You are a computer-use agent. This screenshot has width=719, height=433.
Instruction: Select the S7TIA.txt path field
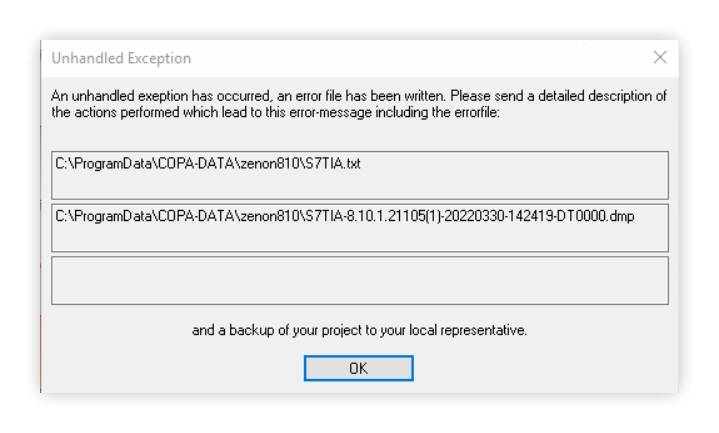click(360, 175)
